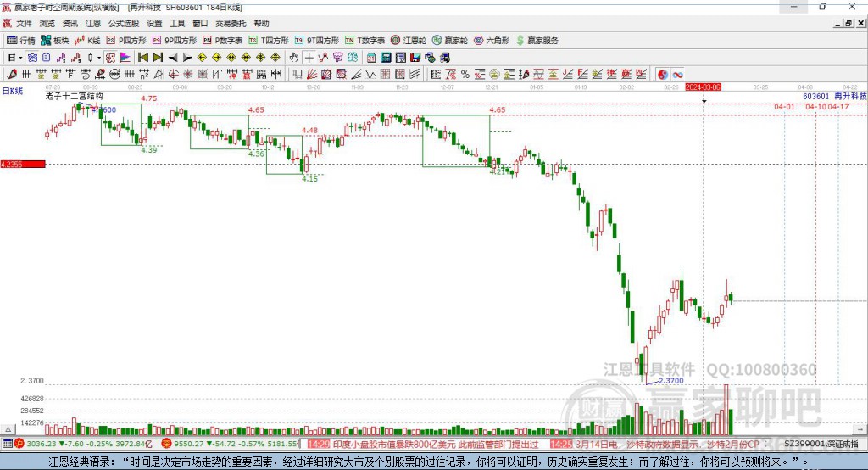Open the 交易委托 menu

[x=231, y=23]
